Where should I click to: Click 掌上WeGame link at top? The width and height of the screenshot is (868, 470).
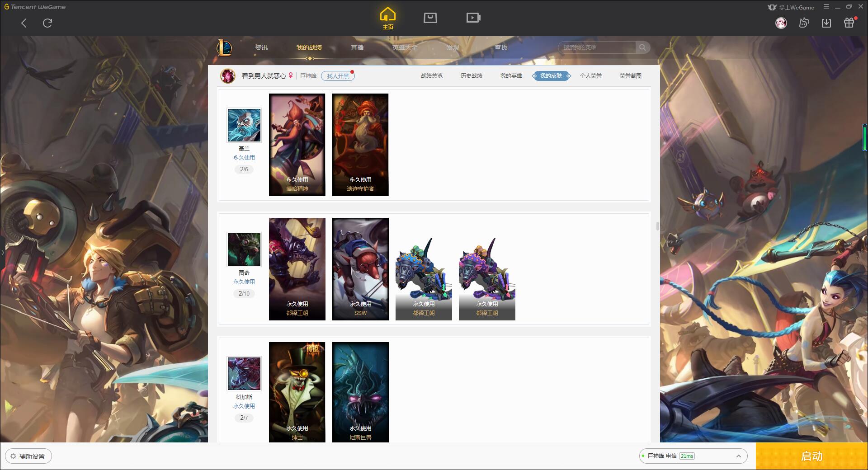(791, 7)
